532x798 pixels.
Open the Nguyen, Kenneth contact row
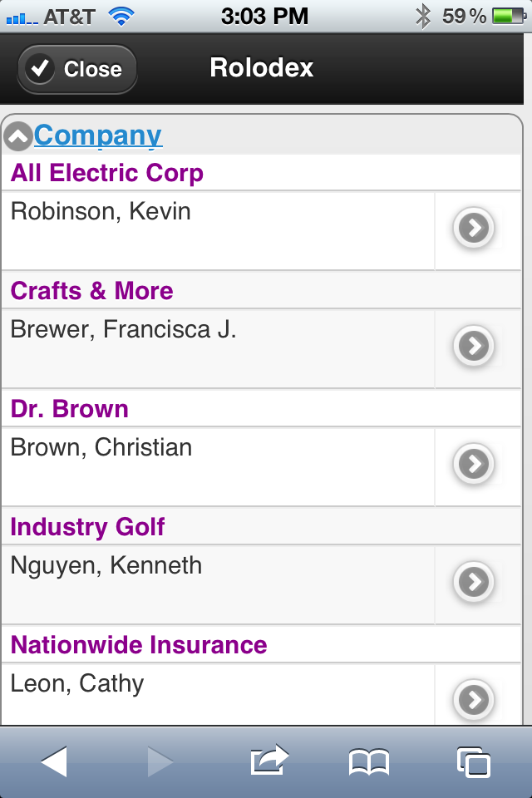click(x=218, y=585)
